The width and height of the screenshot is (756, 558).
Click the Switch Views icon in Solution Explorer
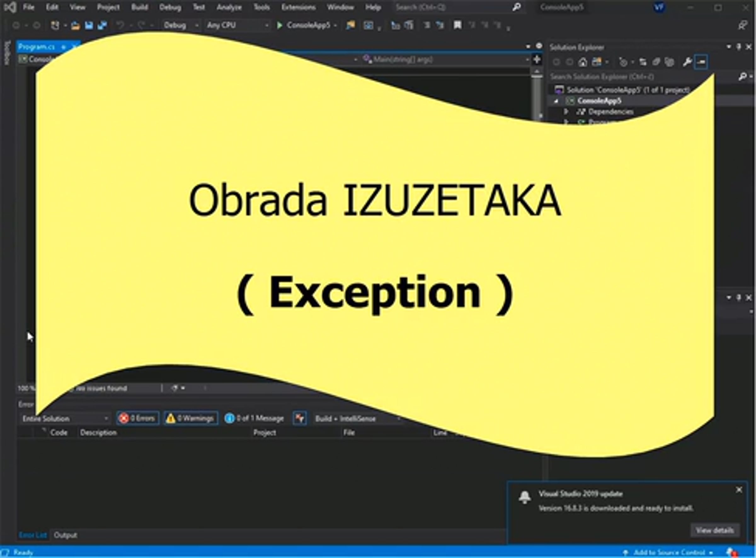[597, 62]
